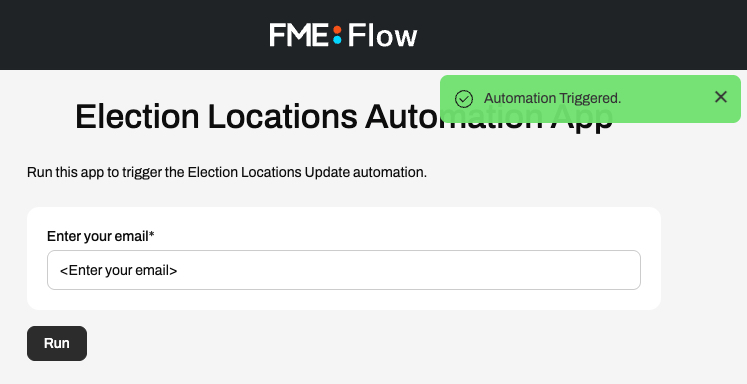Click the Election Locations Automation App heading

coord(344,116)
